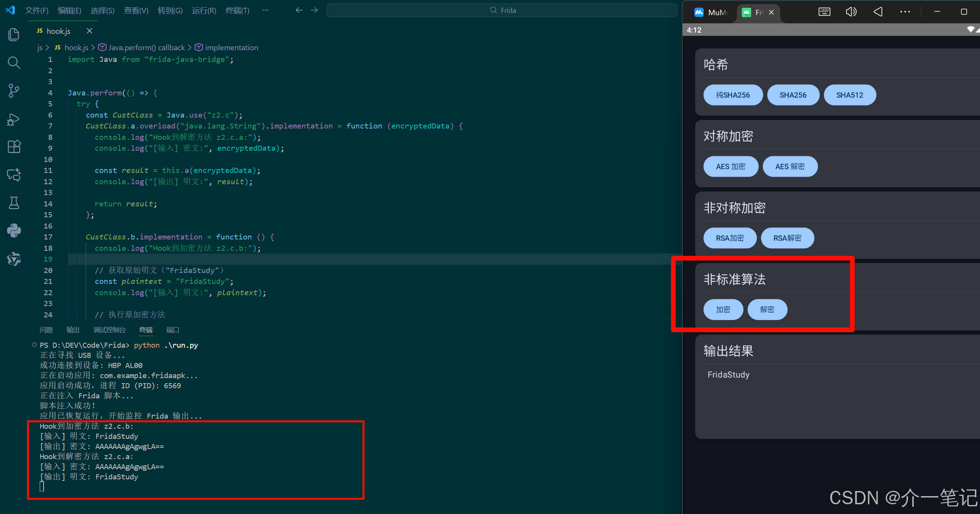Click the emulator volume speaker icon
Viewport: 980px width, 514px height.
pos(851,12)
